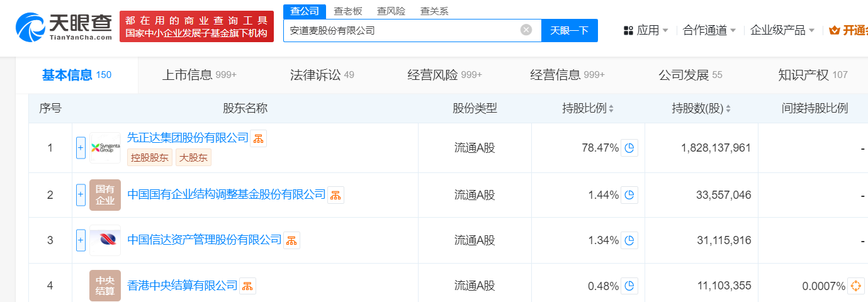868x302 pixels.
Task: View the pie chart icon next to 1.34%
Action: [x=629, y=240]
